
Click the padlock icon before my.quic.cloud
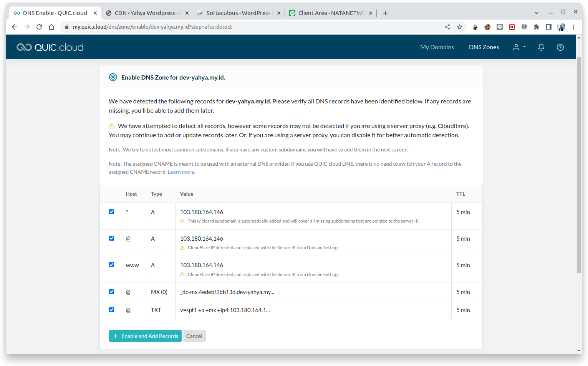coord(67,27)
